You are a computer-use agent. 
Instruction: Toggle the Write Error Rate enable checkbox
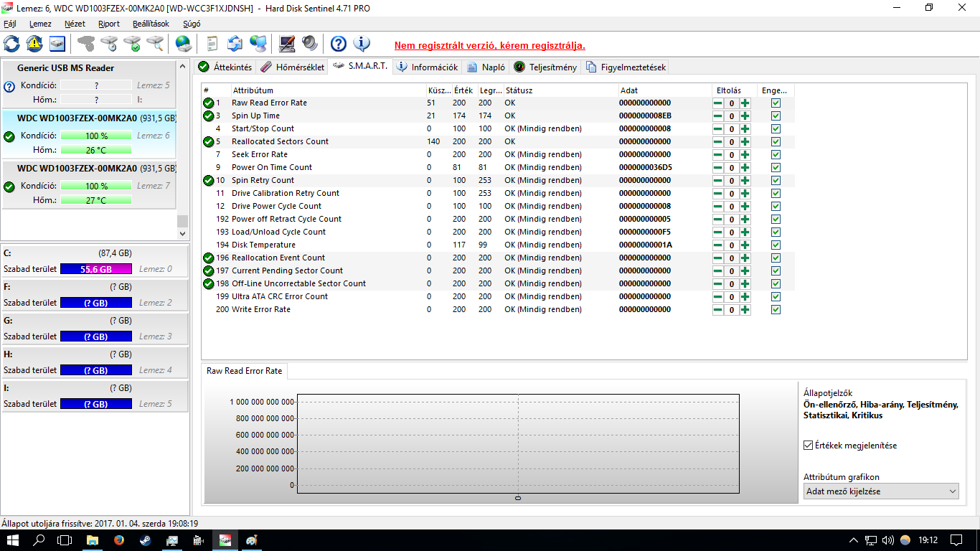[776, 310]
